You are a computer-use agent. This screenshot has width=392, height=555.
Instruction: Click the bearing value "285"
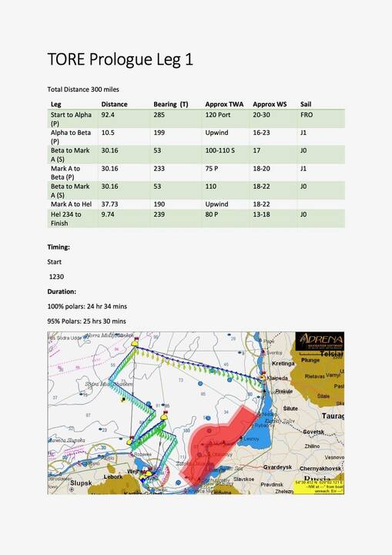coord(159,115)
